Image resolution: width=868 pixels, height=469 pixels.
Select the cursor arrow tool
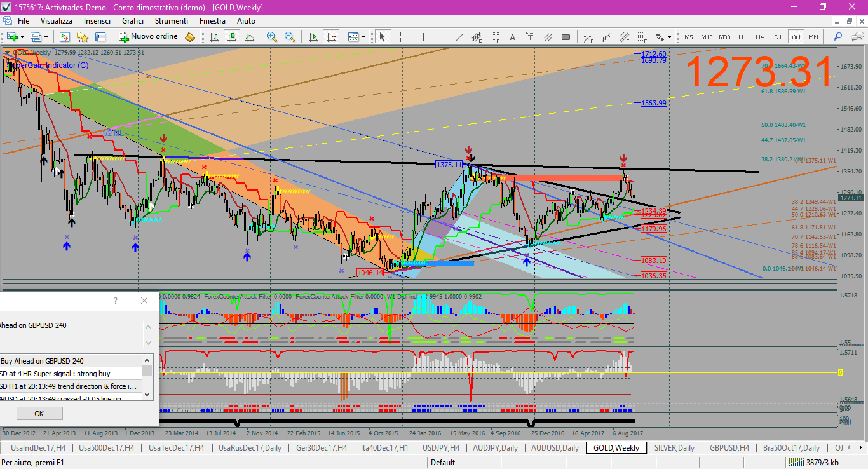pyautogui.click(x=383, y=37)
